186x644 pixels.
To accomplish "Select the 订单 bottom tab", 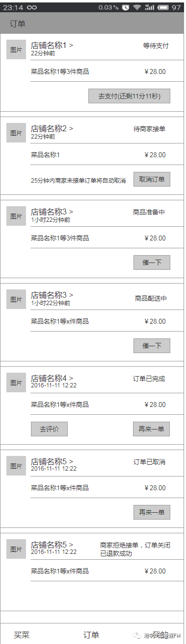I will pyautogui.click(x=91, y=635).
